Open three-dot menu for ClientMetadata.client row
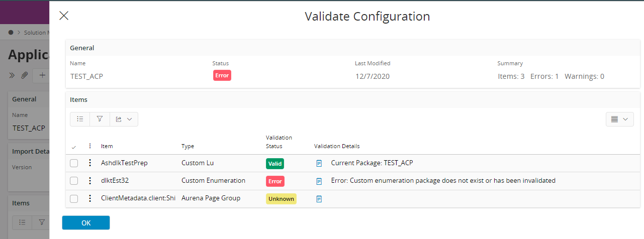The width and height of the screenshot is (644, 239). (90, 198)
